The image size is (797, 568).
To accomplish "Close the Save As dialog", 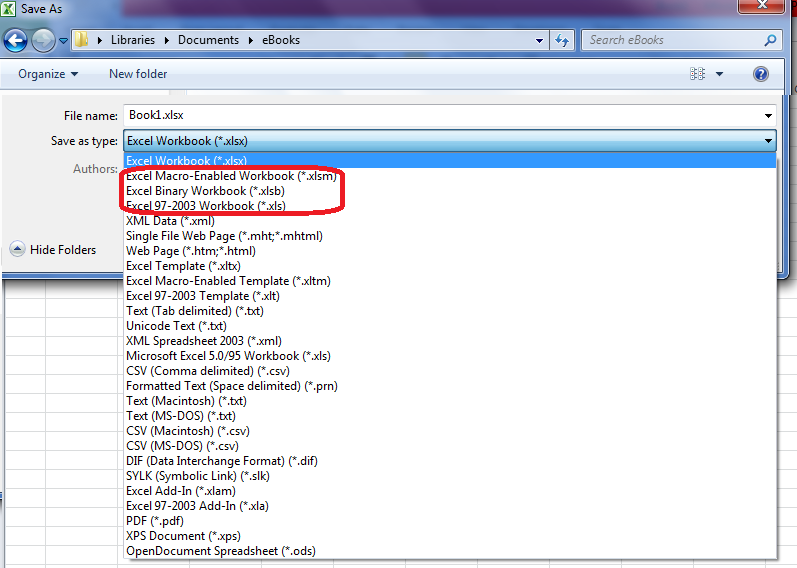I will [761, 6].
